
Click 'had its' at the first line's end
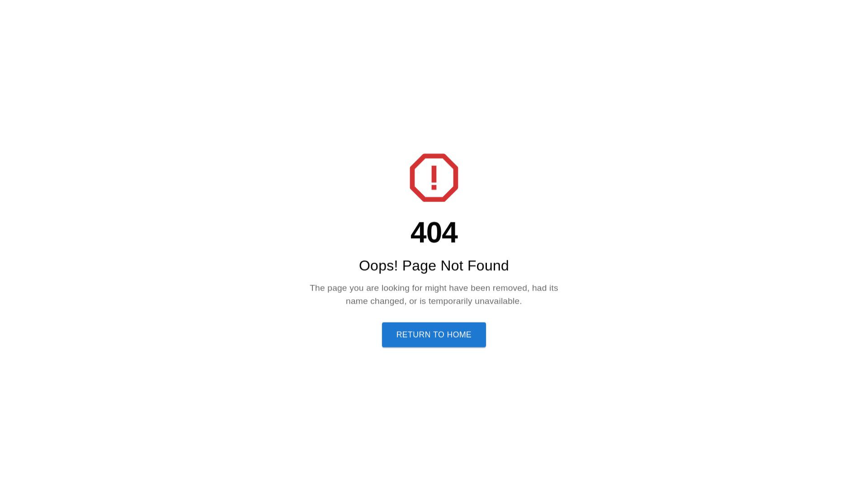545,288
